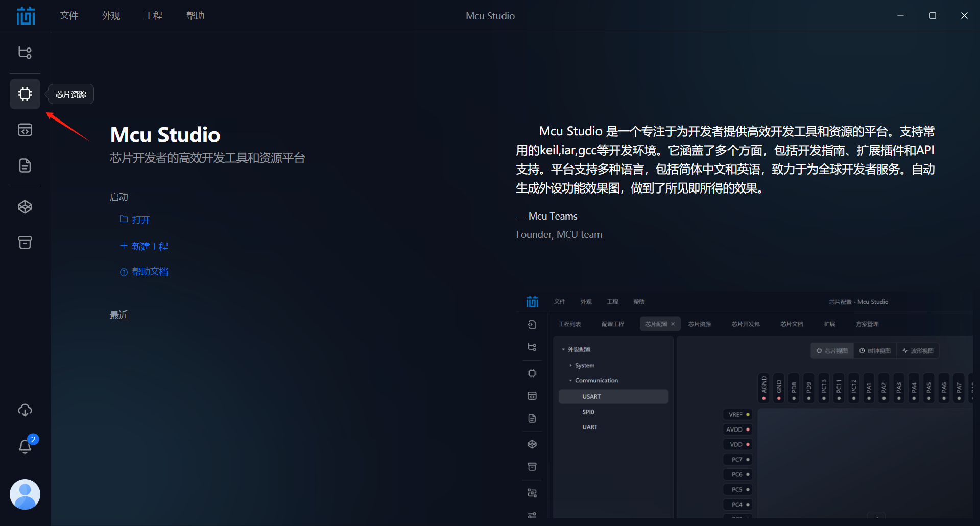Open the 帮助文档 documentation link
The width and height of the screenshot is (980, 526).
click(150, 271)
